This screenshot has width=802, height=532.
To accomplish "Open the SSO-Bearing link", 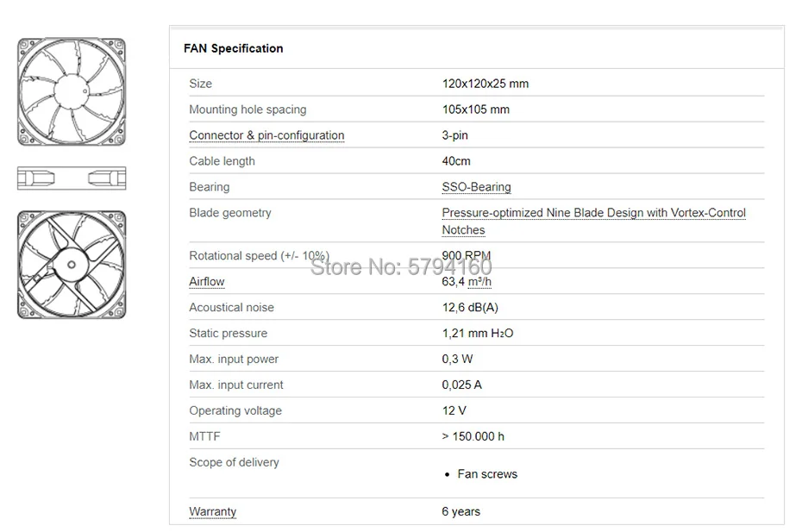I will [476, 187].
